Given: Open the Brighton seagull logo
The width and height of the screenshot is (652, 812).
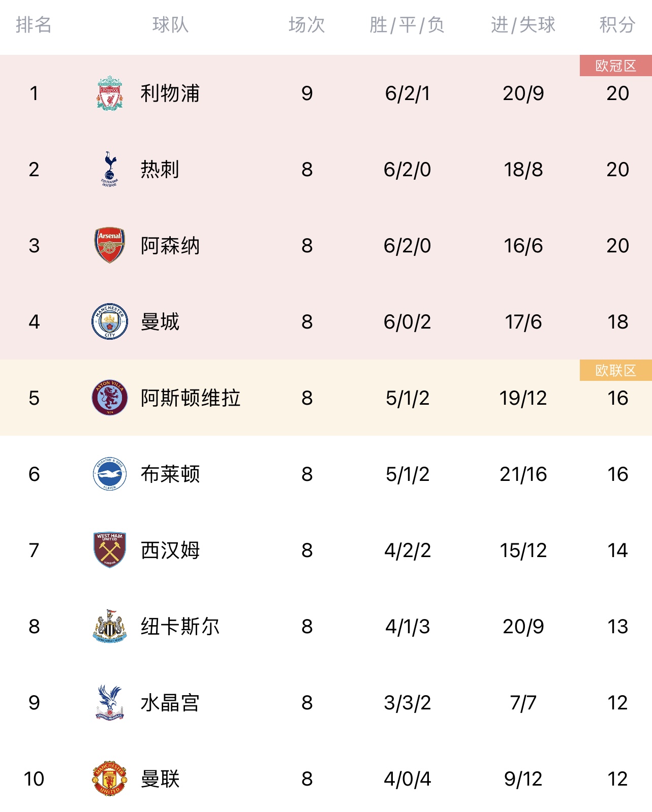Looking at the screenshot, I should point(110,474).
